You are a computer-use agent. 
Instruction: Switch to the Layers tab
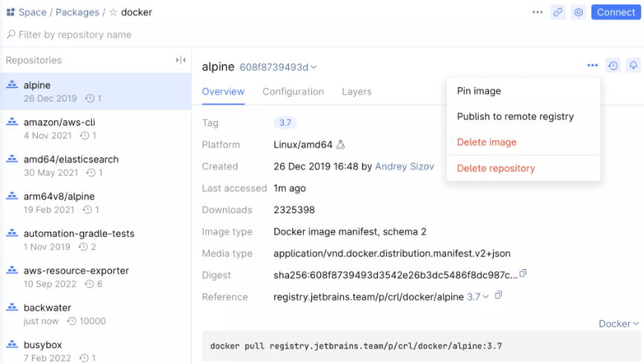356,92
